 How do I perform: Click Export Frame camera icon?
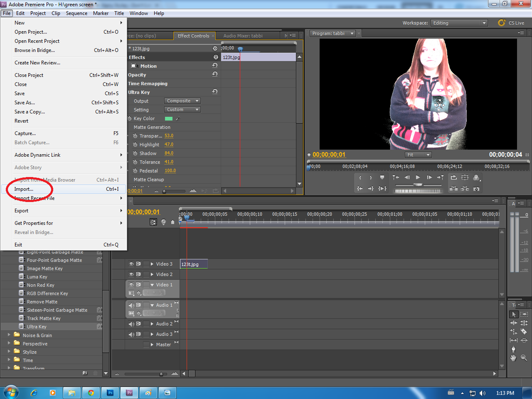pos(476,189)
